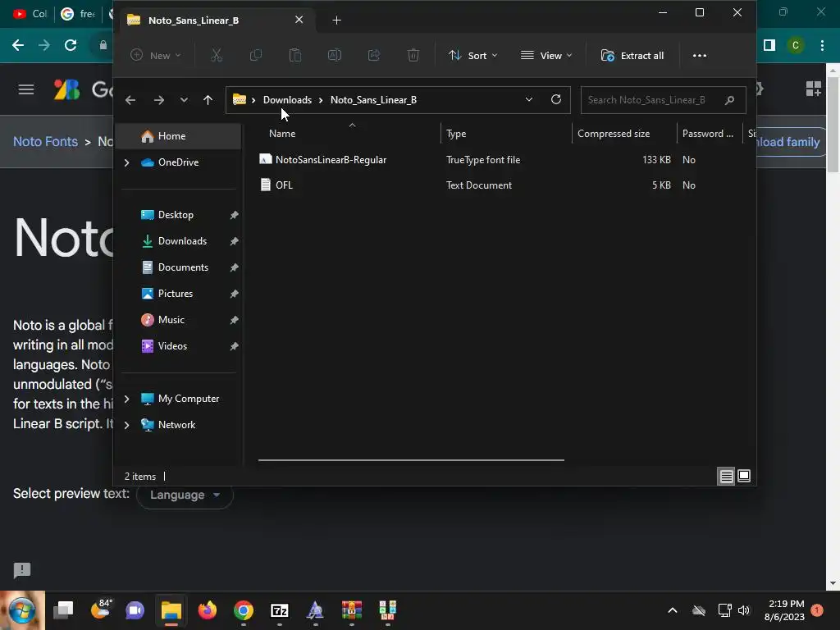Viewport: 840px width, 630px height.
Task: Open 7-Zip from the taskbar
Action: point(280,610)
